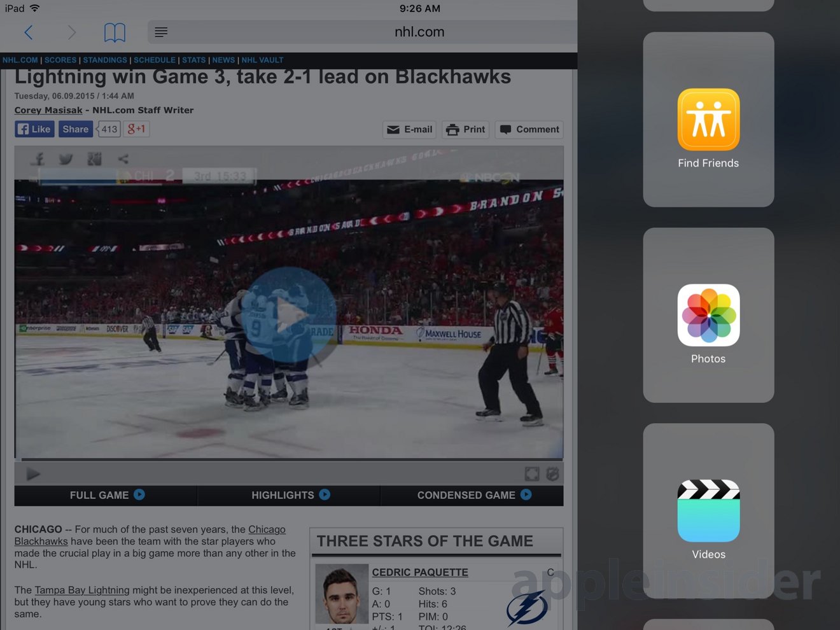This screenshot has width=840, height=630.
Task: Click the Tampa Bay Lightning logo
Action: click(x=528, y=608)
